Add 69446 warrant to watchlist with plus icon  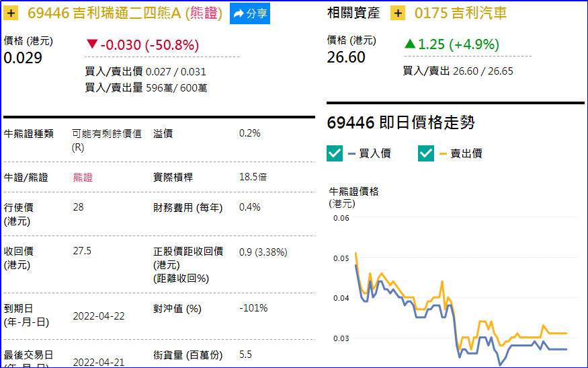pyautogui.click(x=11, y=13)
